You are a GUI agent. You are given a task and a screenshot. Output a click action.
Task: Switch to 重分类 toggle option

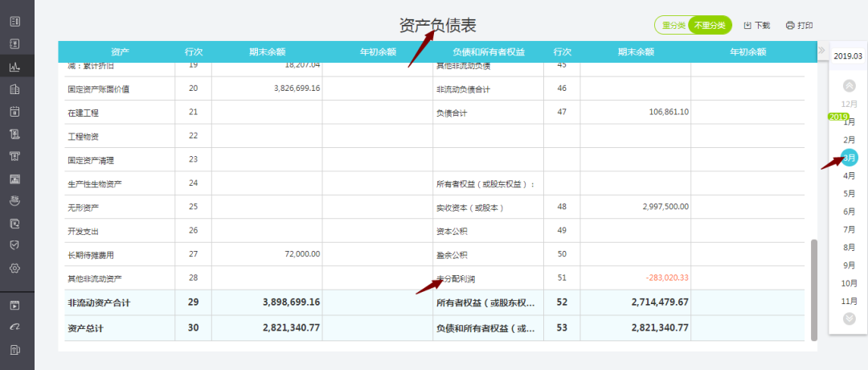pyautogui.click(x=673, y=26)
